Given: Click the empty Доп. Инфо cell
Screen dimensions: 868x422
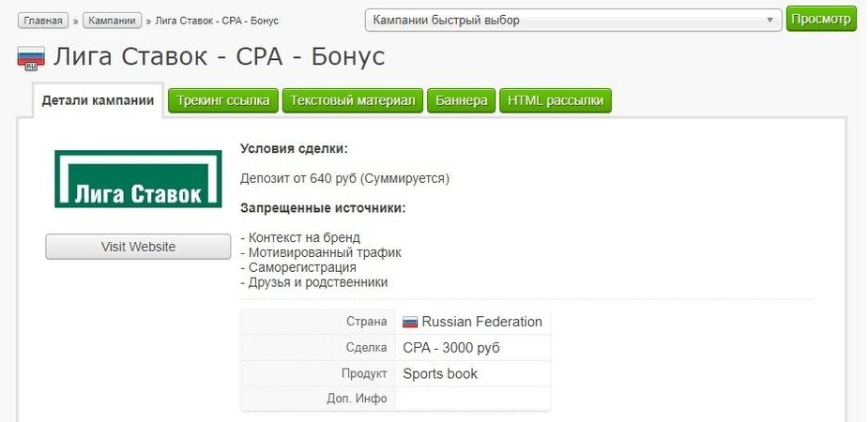Looking at the screenshot, I should coord(472,399).
